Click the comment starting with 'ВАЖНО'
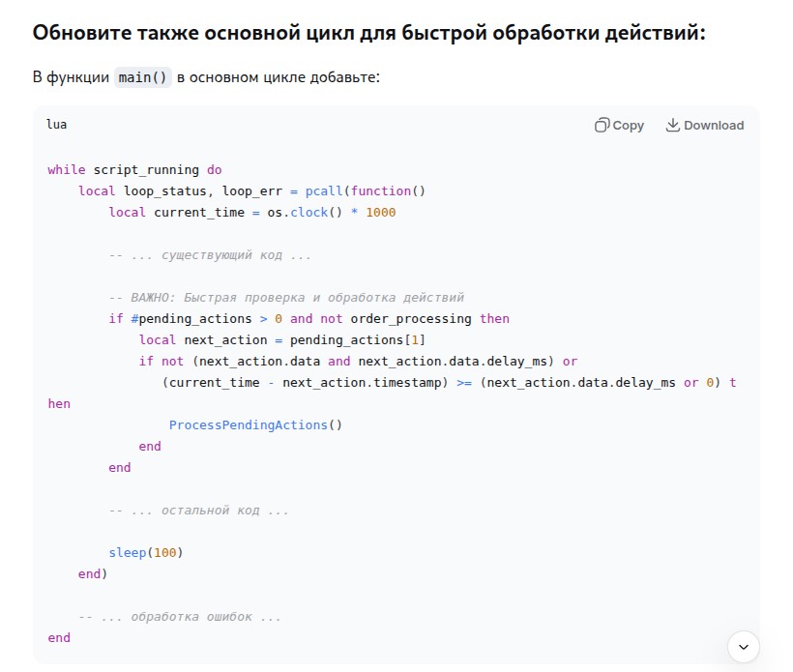Image resolution: width=793 pixels, height=672 pixels. pos(286,297)
